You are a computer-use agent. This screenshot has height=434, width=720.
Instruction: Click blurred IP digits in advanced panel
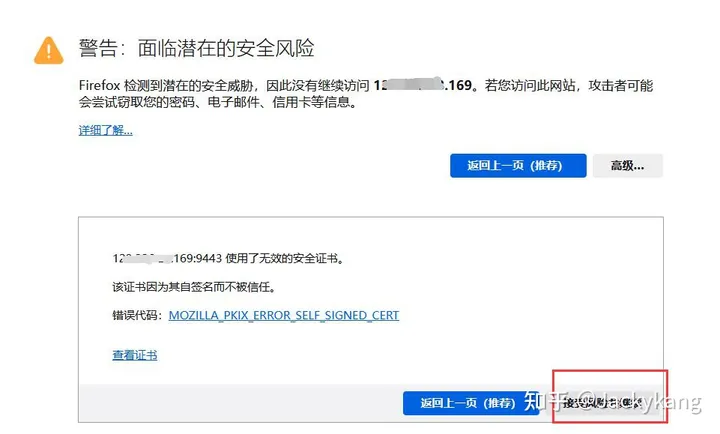click(x=142, y=259)
